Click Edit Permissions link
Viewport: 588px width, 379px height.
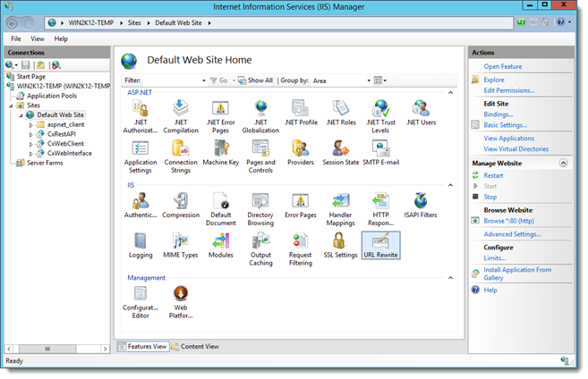click(x=509, y=90)
